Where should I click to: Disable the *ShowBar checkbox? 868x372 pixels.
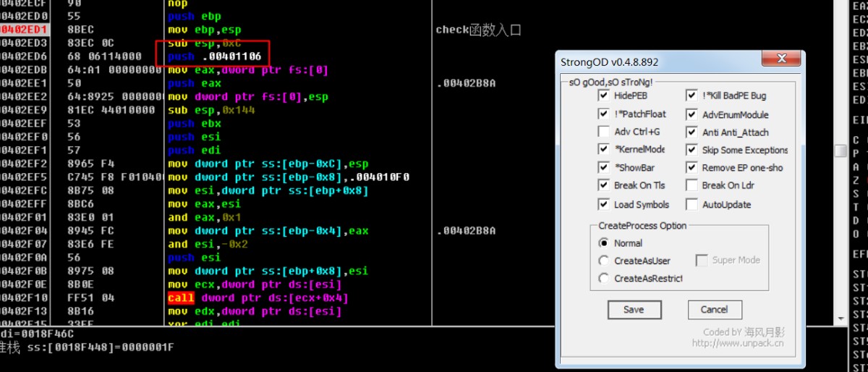tap(603, 167)
